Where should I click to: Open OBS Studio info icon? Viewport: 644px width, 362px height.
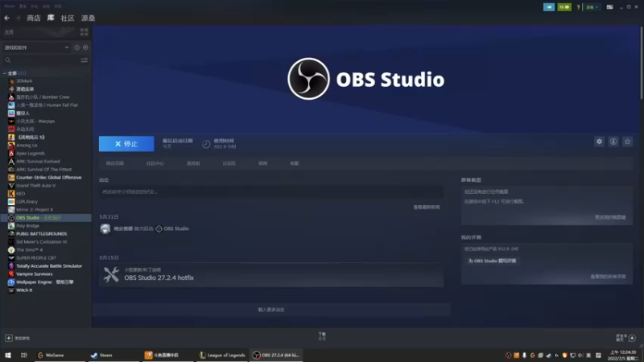(613, 142)
